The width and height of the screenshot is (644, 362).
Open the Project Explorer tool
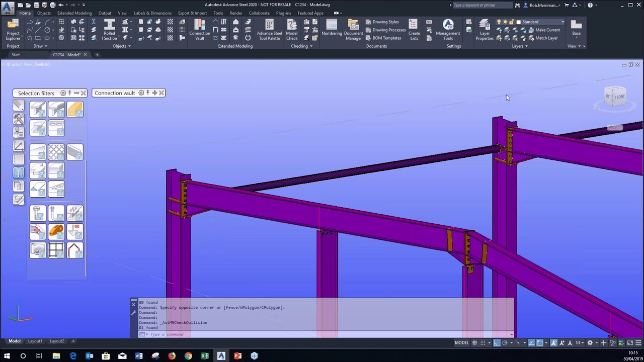click(x=13, y=30)
